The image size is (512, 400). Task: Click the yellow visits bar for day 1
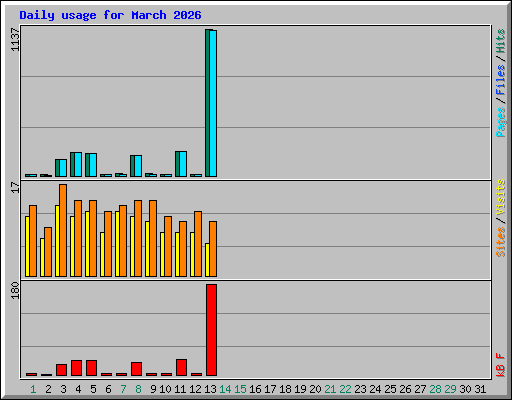click(27, 246)
